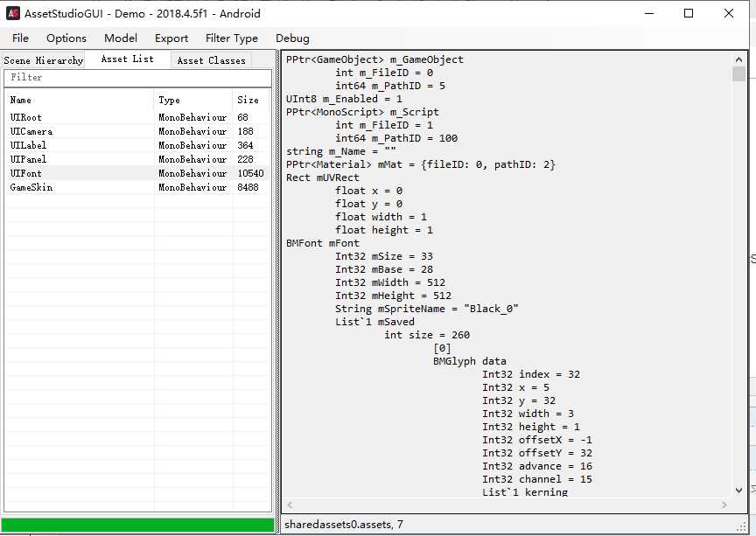756x536 pixels.
Task: Select the GameSkin asset row
Action: point(138,187)
